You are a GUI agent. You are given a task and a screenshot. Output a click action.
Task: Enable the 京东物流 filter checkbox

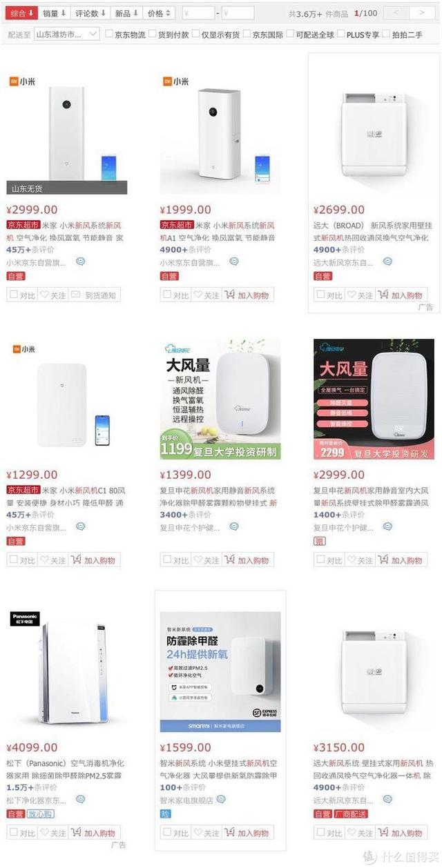109,34
